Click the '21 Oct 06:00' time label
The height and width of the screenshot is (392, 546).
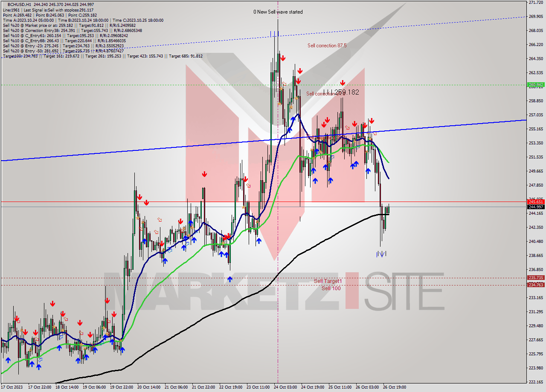coord(176,387)
